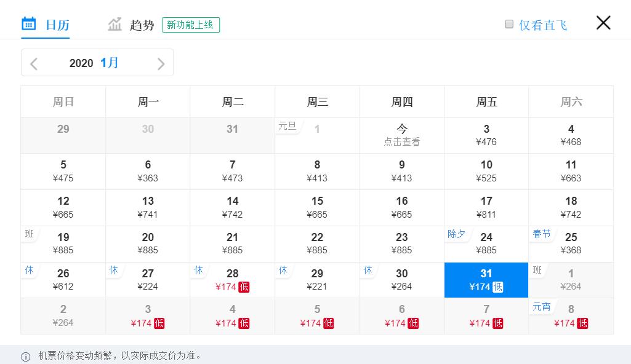Click the 春节 tag on January 25
This screenshot has height=364, width=631.
tap(542, 234)
